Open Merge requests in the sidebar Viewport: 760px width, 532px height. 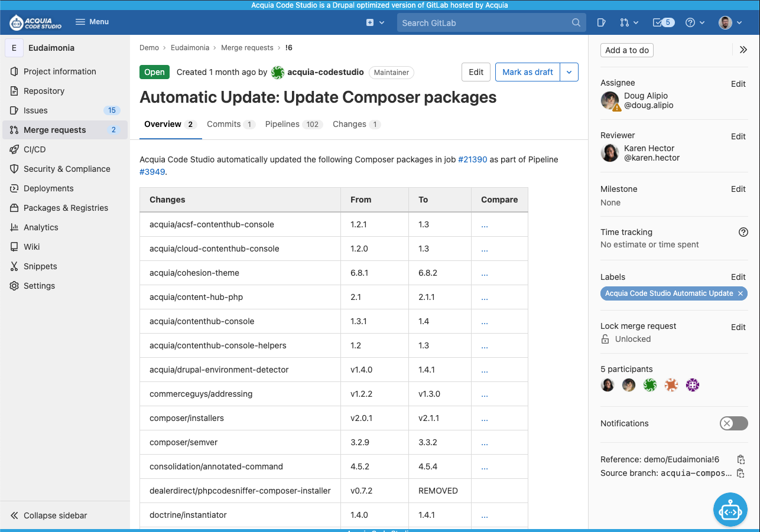tap(64, 130)
